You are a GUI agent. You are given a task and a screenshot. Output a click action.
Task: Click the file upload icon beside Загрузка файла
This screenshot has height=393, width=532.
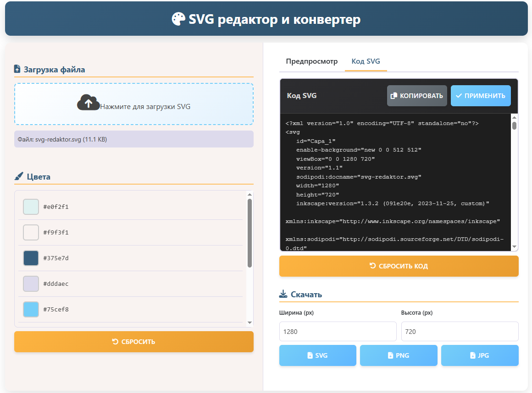[x=17, y=69]
